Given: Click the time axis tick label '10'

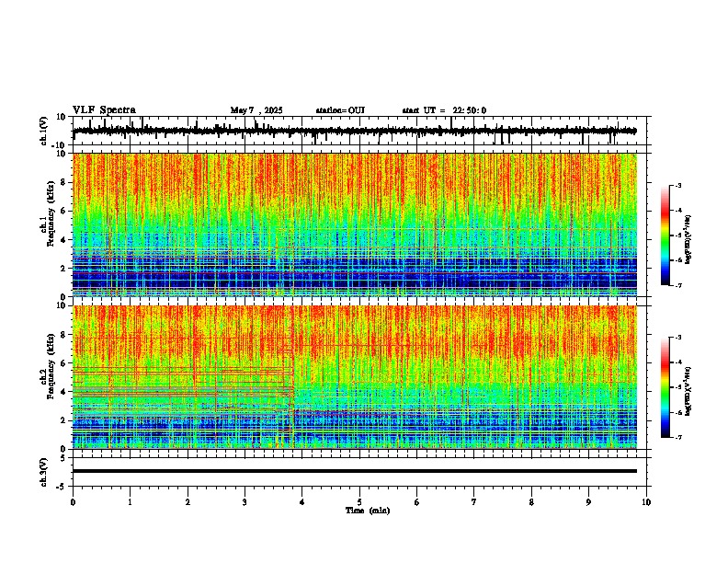Looking at the screenshot, I should [x=646, y=502].
